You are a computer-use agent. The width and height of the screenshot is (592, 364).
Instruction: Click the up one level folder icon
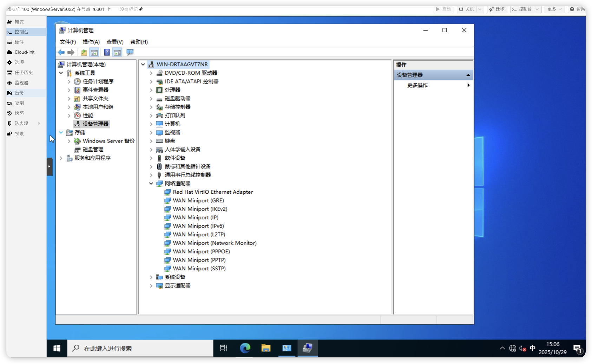(84, 53)
